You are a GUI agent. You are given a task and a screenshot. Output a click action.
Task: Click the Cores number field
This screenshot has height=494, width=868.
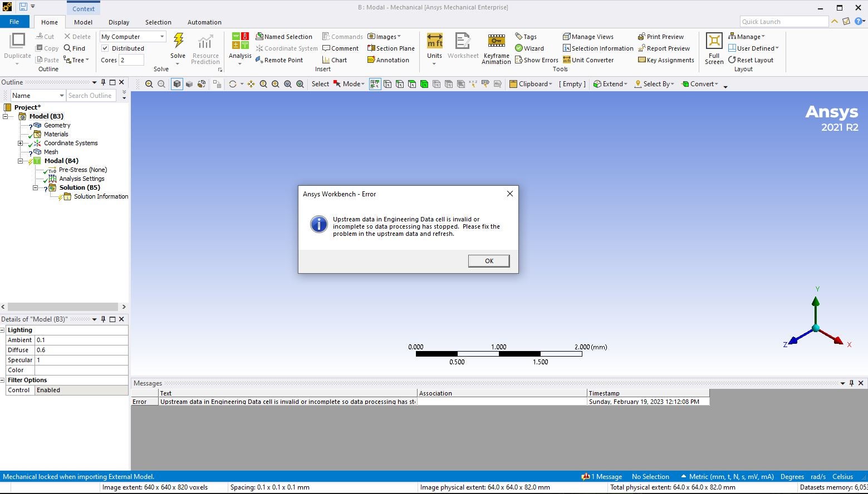click(x=131, y=60)
